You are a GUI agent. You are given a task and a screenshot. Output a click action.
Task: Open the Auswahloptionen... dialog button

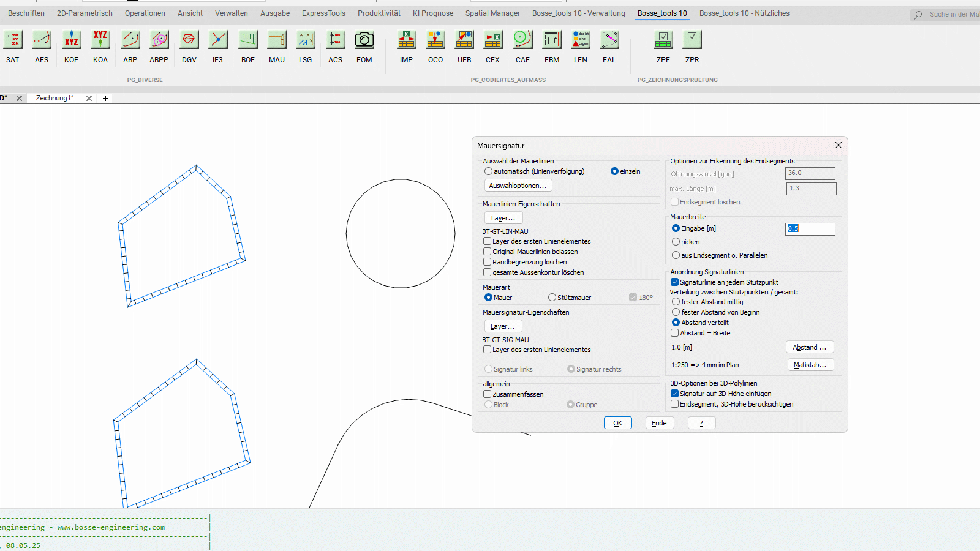[x=518, y=186]
